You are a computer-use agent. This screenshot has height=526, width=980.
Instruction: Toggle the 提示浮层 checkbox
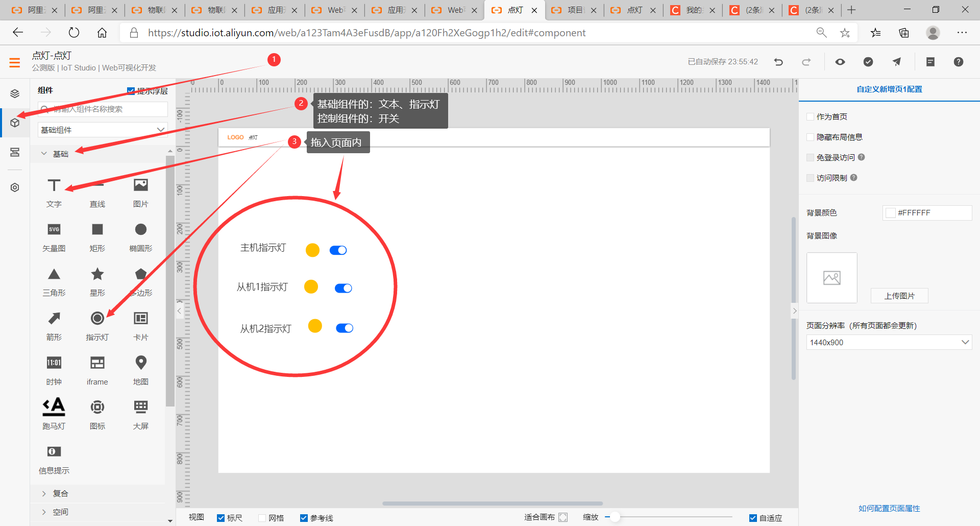coord(131,91)
